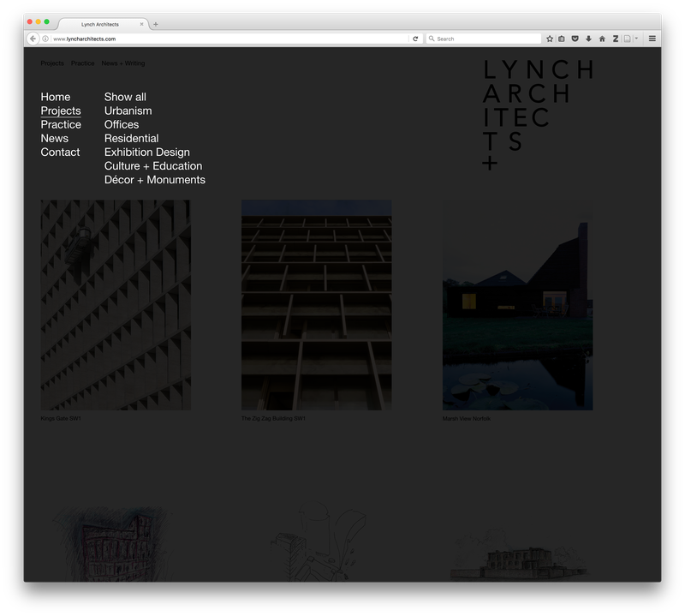Open bookmarks list clipboard icon
This screenshot has width=685, height=616.
tap(562, 39)
